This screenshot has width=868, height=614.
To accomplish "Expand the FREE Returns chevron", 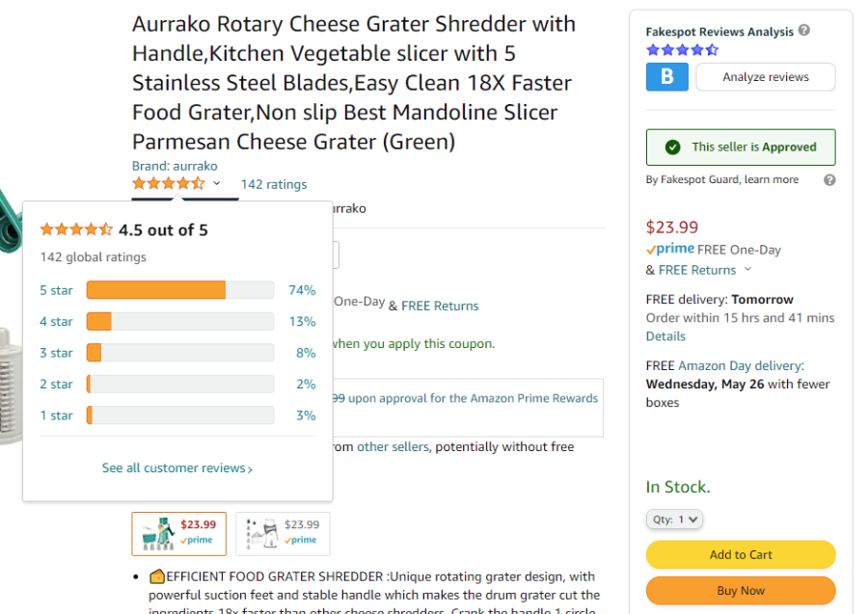I will pyautogui.click(x=747, y=269).
